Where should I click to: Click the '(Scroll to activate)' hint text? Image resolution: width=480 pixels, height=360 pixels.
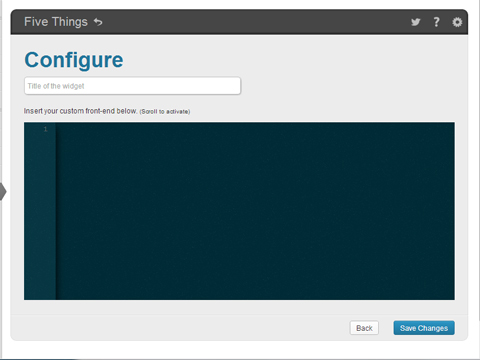click(x=165, y=112)
